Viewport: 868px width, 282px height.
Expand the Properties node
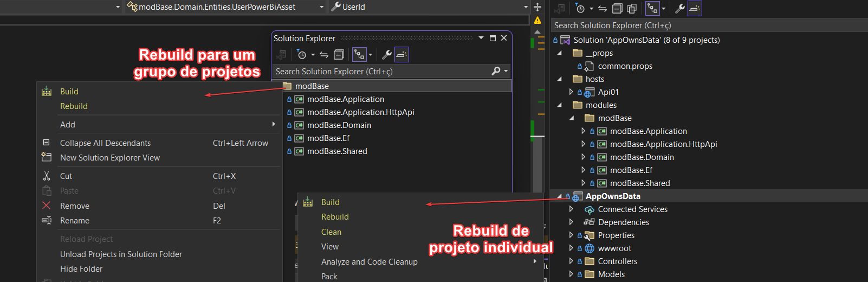571,235
